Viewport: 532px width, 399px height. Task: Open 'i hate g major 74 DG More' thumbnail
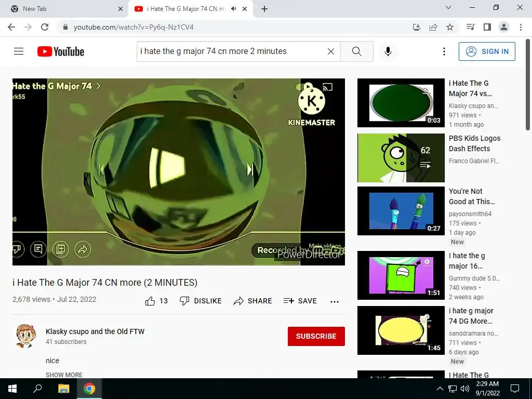(401, 330)
